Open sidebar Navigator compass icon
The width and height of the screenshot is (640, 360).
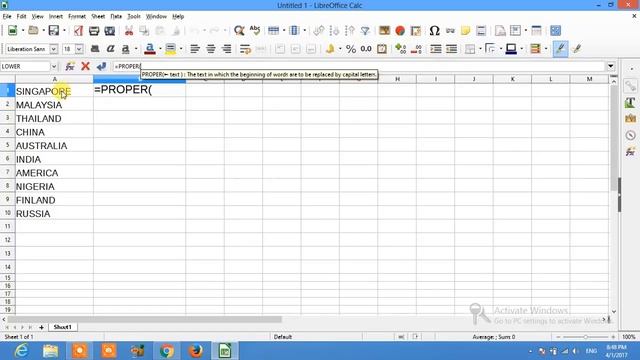[630, 135]
